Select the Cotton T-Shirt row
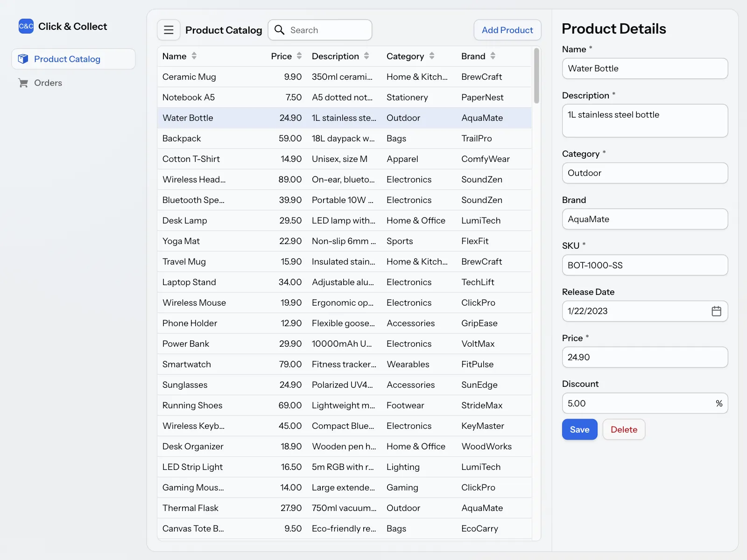 coord(345,159)
